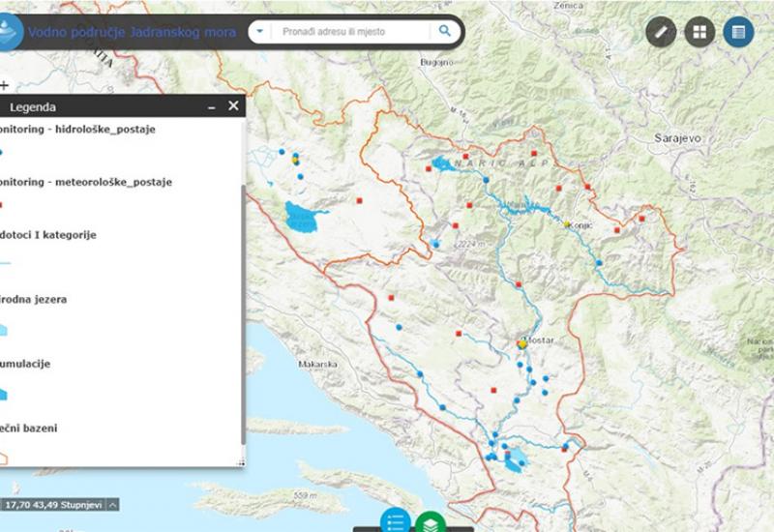
Task: Focus the 'Pronađi adresu ili mjesto' search field
Action: coord(351,32)
